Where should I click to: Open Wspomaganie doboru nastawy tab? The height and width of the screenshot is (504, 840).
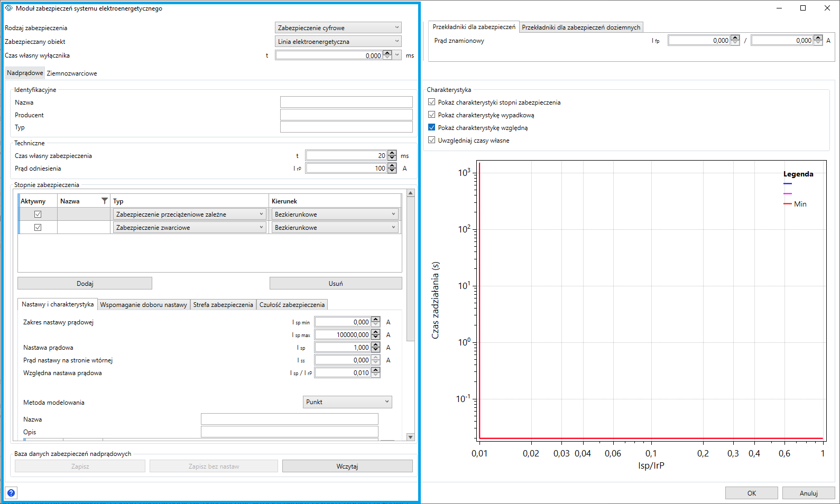(x=144, y=305)
